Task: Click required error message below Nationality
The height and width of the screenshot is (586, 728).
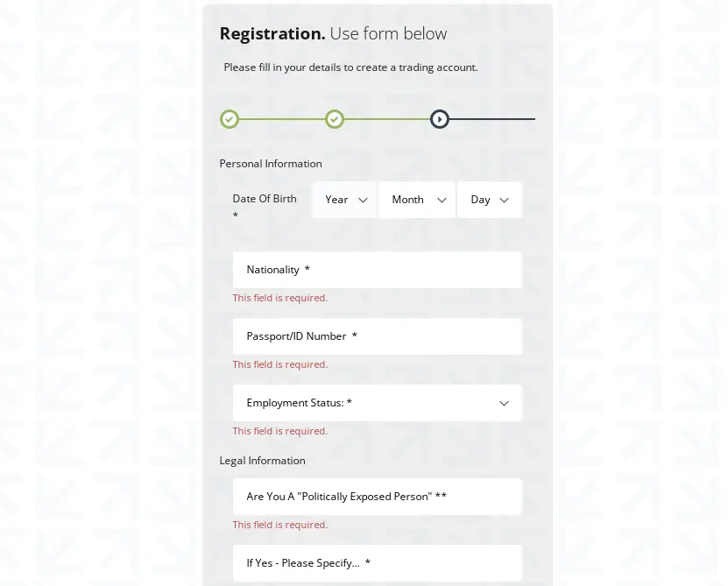Action: tap(280, 298)
